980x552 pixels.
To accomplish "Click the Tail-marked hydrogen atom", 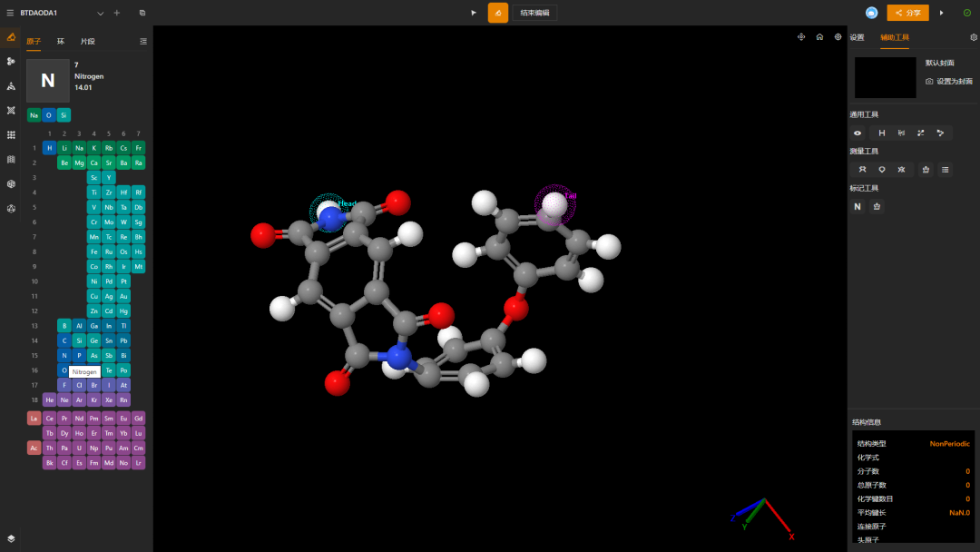I will [554, 204].
